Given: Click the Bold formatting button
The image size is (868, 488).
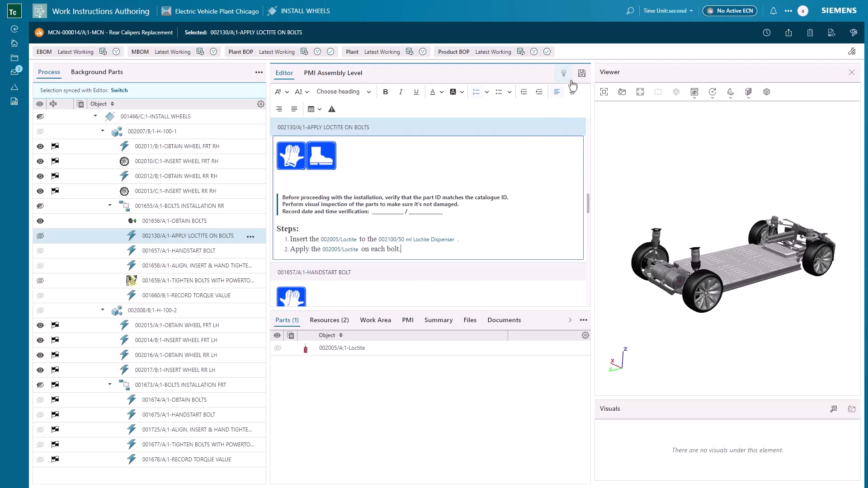Looking at the screenshot, I should (x=386, y=92).
